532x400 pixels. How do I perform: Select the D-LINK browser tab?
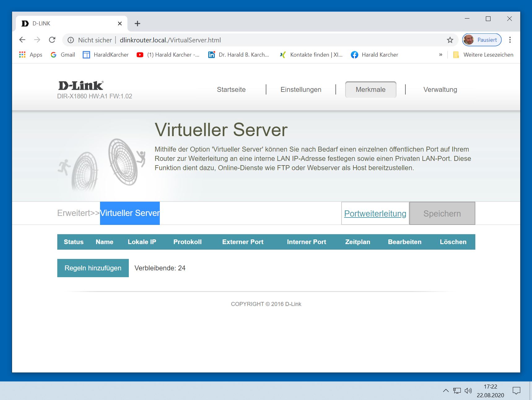click(x=71, y=24)
